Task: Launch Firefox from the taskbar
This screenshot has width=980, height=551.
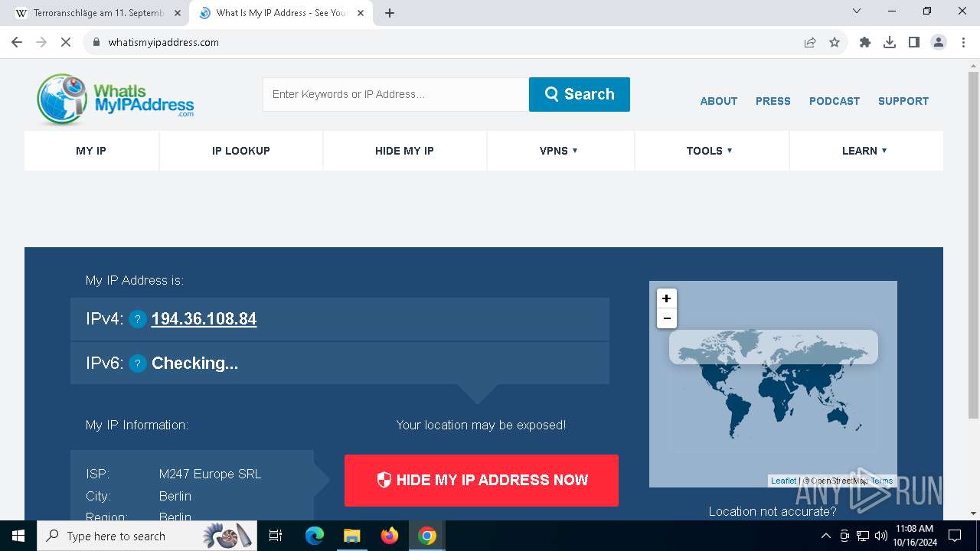Action: click(x=390, y=536)
